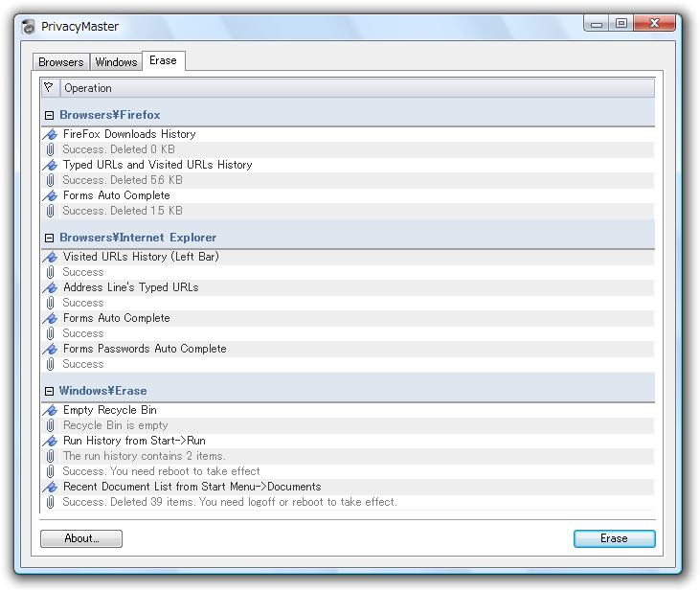Click eraser icon beside FireFox Downloads History
Screen dimensions: 700x592
(51, 134)
